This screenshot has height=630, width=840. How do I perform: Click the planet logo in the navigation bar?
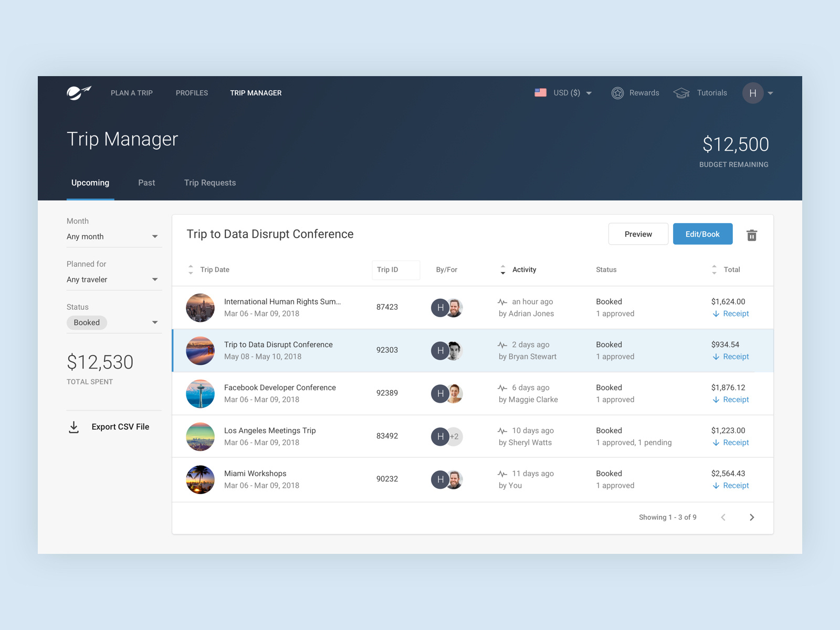coord(79,92)
